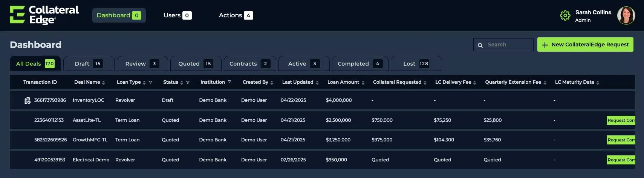This screenshot has height=178, width=644.
Task: Switch to the Completed tab
Action: 360,64
